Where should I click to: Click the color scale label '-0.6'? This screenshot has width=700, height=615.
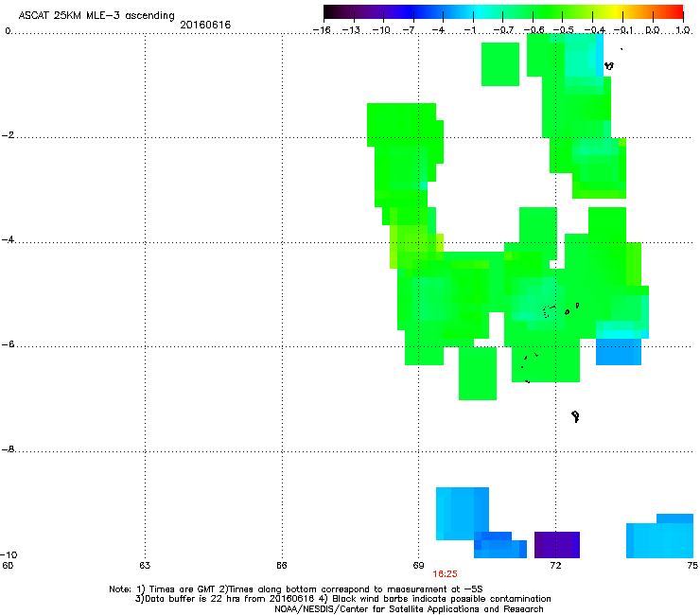(534, 30)
